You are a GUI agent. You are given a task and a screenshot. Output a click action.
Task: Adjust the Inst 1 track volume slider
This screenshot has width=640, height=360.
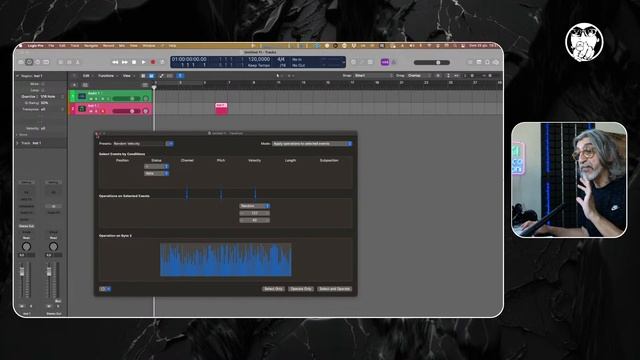coord(127,111)
